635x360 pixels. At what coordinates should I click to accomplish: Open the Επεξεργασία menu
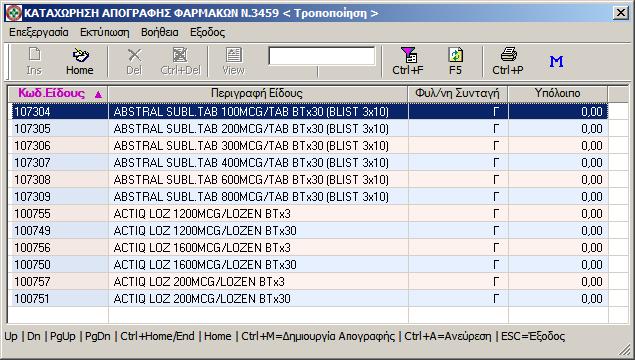click(x=39, y=32)
